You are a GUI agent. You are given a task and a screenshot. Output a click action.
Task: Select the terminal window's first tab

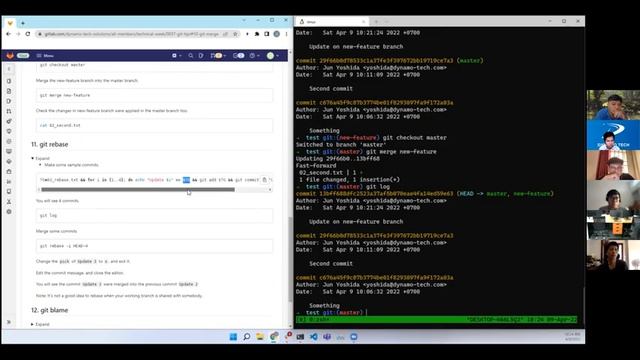click(332, 22)
